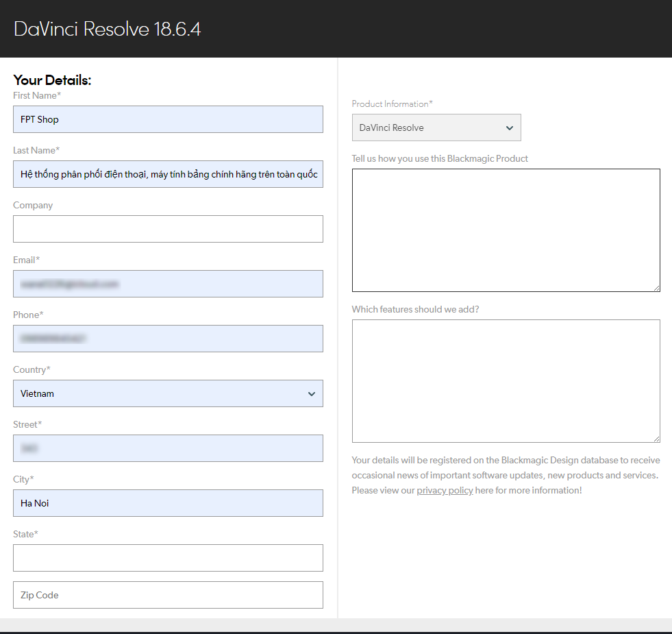The height and width of the screenshot is (634, 672).
Task: Click the 'Which features should we add?' label
Action: click(415, 309)
